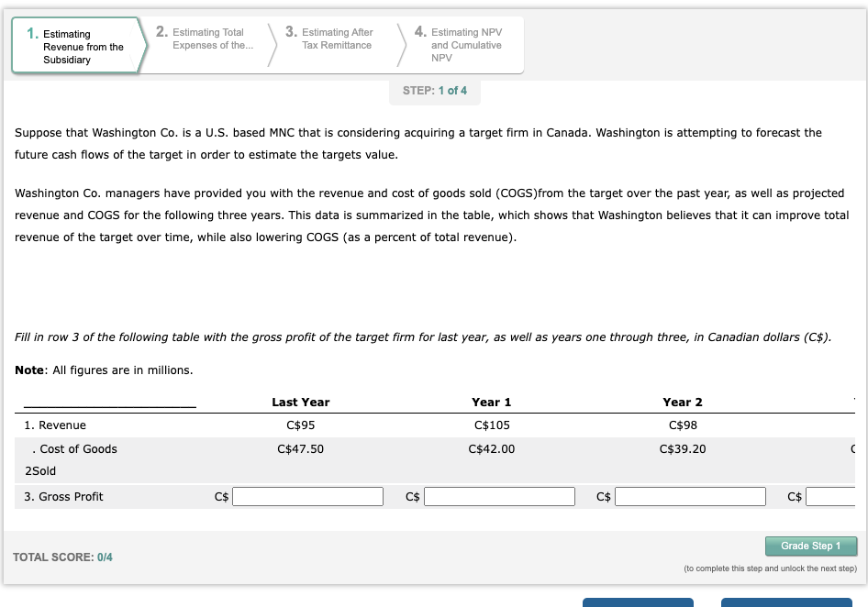Click the Year 1 column header
Viewport: 868px width, 607px height.
click(492, 403)
